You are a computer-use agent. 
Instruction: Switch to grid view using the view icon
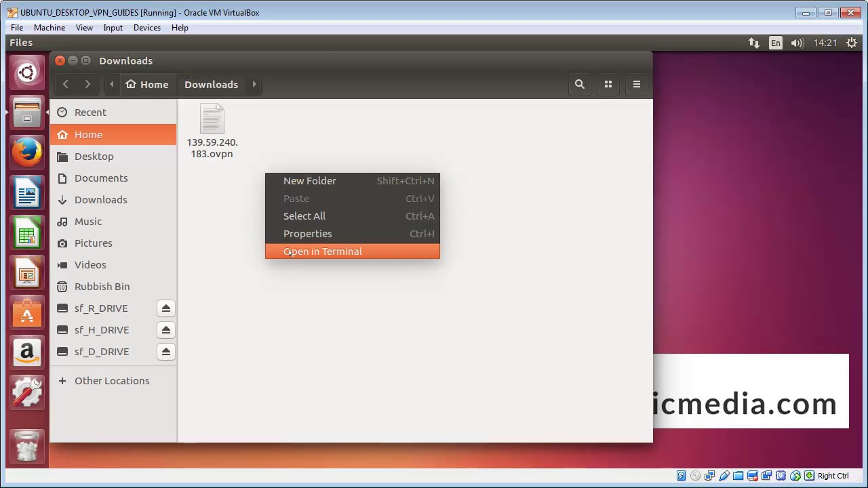(608, 84)
